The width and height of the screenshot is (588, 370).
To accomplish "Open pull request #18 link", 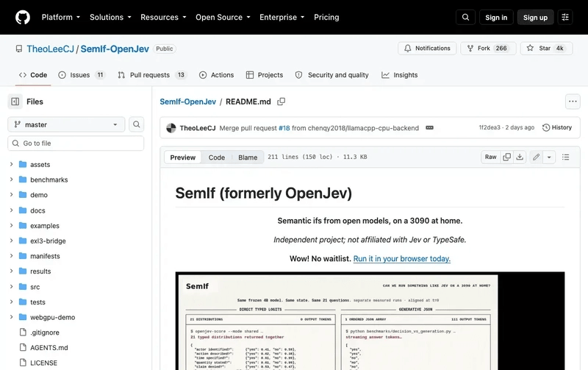I will point(284,128).
